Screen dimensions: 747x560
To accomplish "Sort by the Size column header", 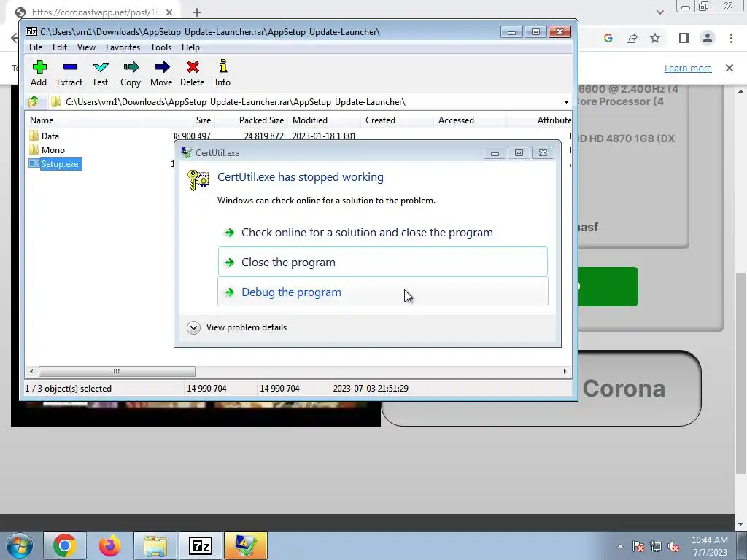I will (179, 120).
